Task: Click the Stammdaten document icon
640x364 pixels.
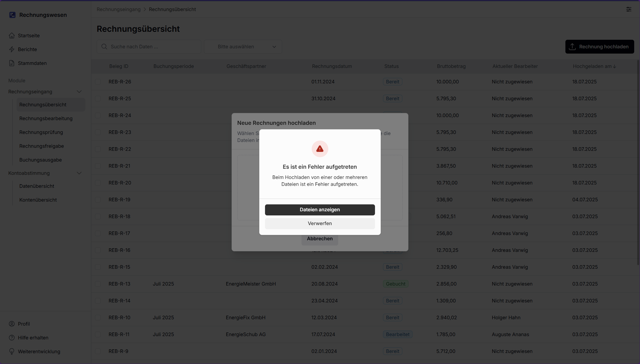Action: coord(12,63)
